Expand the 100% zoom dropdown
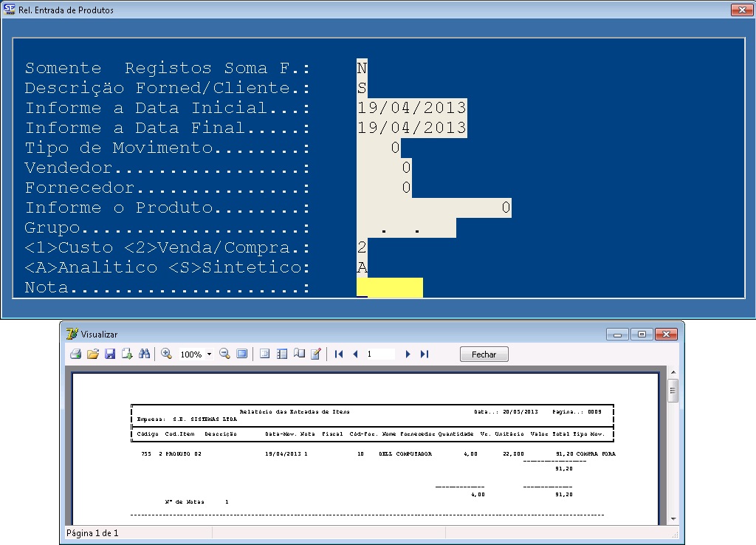The width and height of the screenshot is (756, 545). coord(209,354)
